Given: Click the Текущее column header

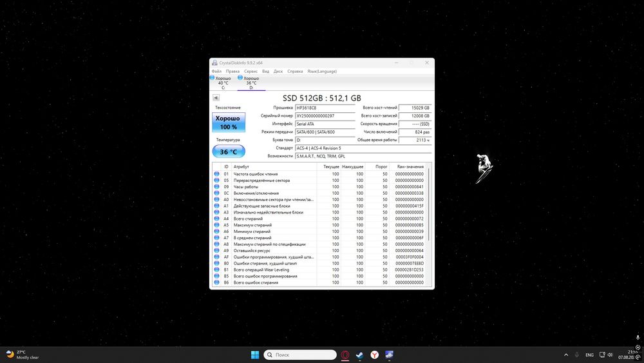Looking at the screenshot, I should pyautogui.click(x=328, y=166).
